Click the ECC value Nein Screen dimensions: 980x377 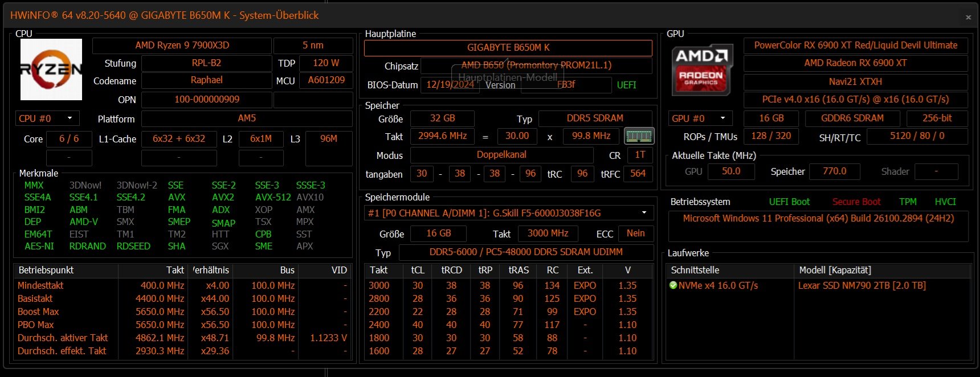pyautogui.click(x=635, y=233)
